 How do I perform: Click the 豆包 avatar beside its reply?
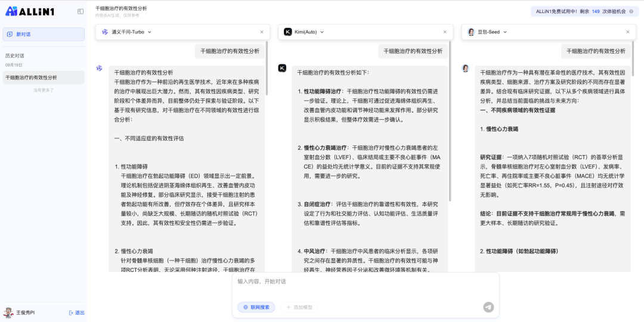click(x=465, y=68)
